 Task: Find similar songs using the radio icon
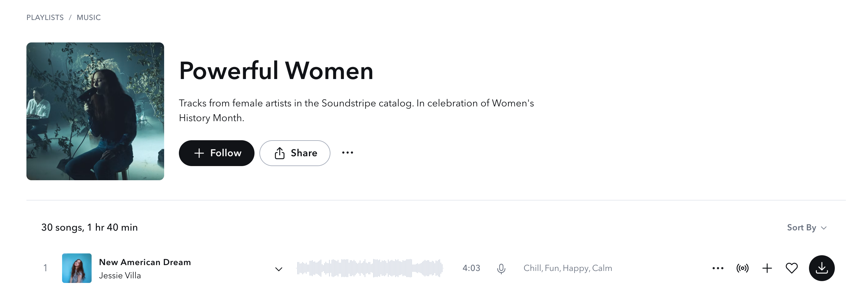point(743,268)
